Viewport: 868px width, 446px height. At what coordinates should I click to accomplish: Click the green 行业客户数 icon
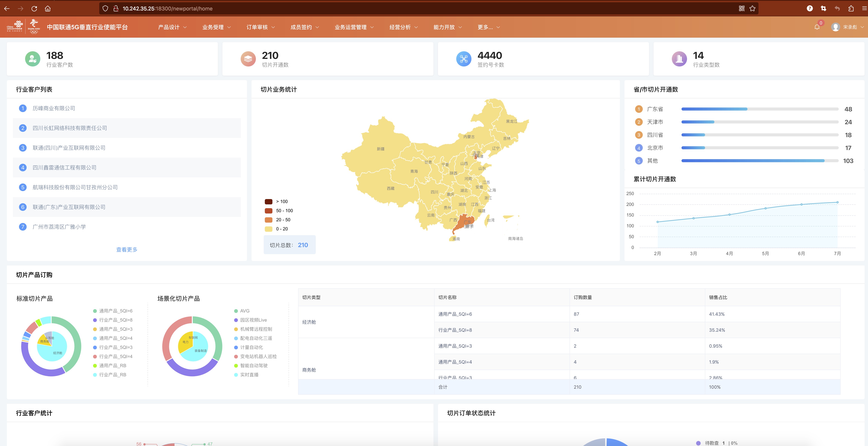(32, 59)
